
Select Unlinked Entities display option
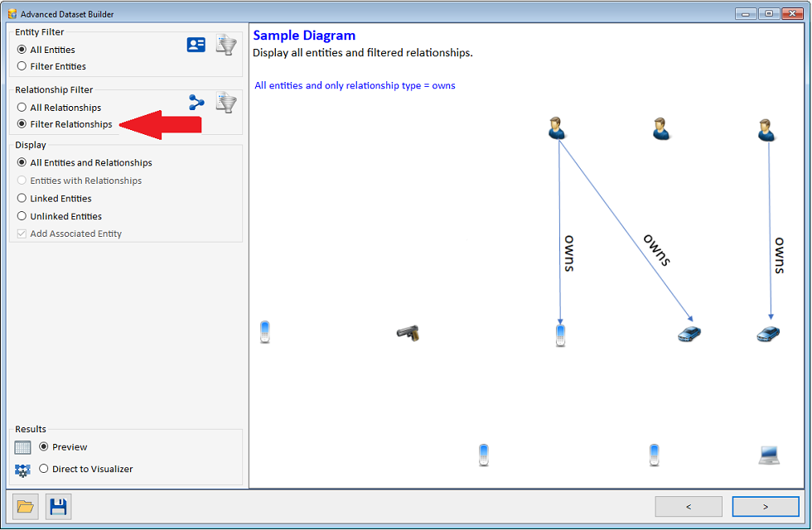pos(22,216)
